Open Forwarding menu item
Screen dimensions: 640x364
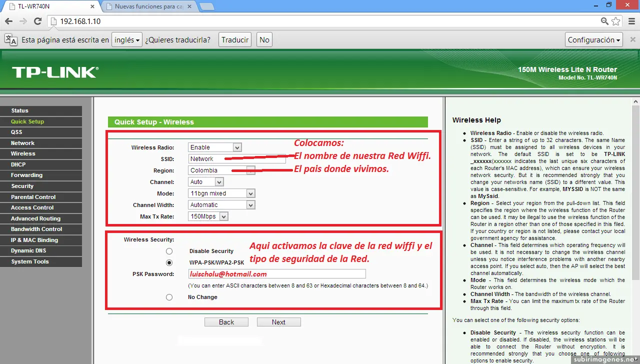tap(41, 175)
